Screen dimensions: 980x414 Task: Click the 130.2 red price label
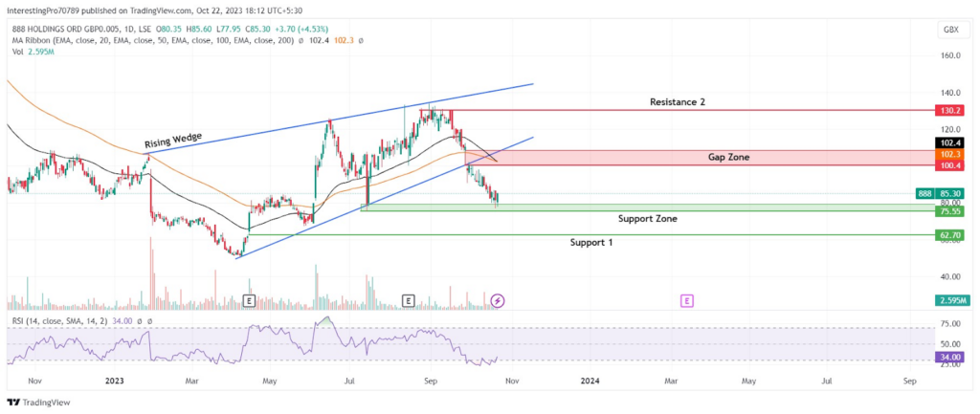[948, 111]
